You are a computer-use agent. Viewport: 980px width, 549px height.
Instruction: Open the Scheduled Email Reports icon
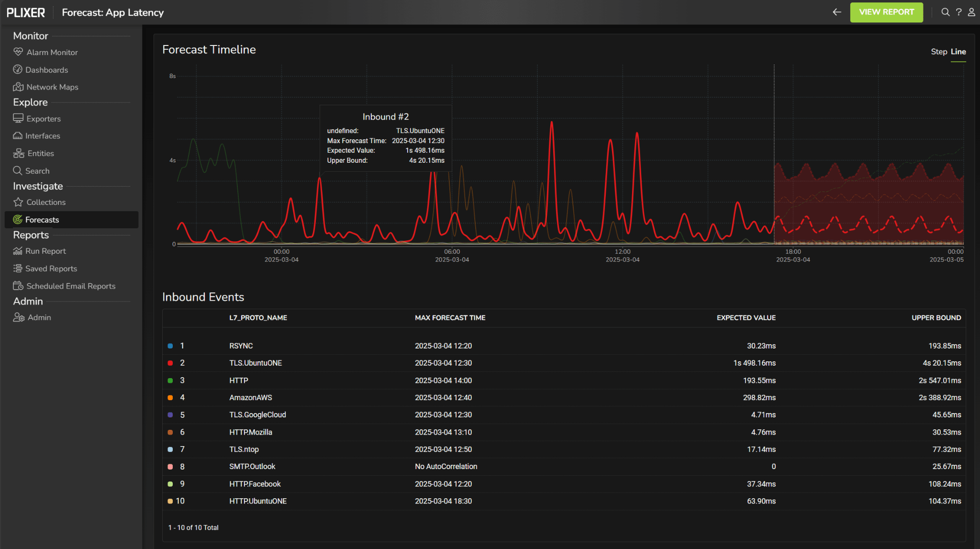18,286
